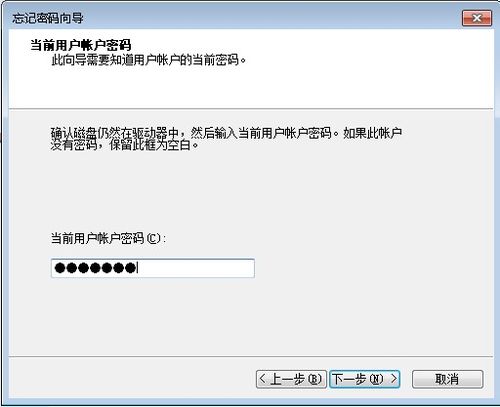
Task: Click the left chevron on 上一步 button
Action: tap(263, 379)
